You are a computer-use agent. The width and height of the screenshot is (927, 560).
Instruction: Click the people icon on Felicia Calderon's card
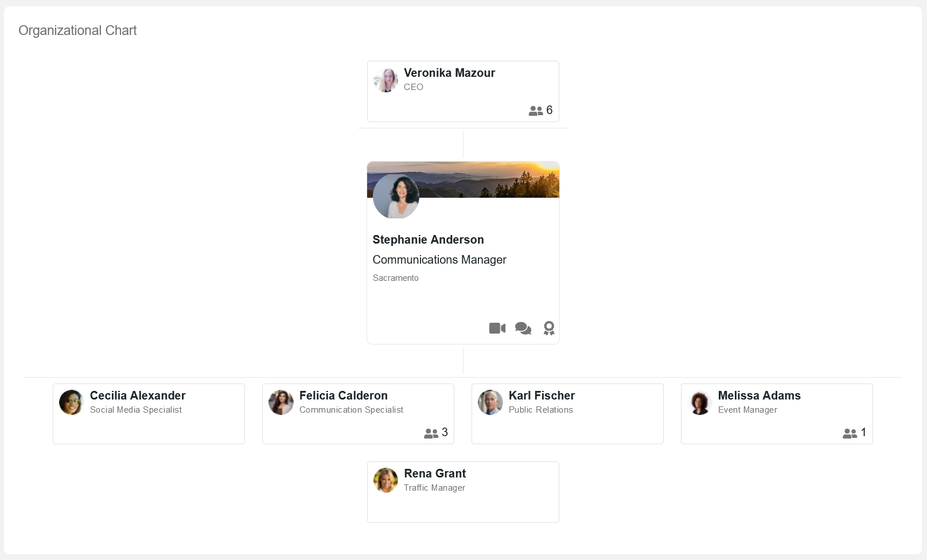pyautogui.click(x=431, y=433)
